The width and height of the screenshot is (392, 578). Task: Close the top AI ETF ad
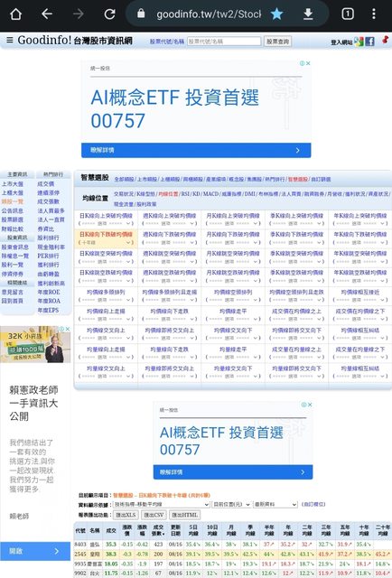tap(308, 63)
